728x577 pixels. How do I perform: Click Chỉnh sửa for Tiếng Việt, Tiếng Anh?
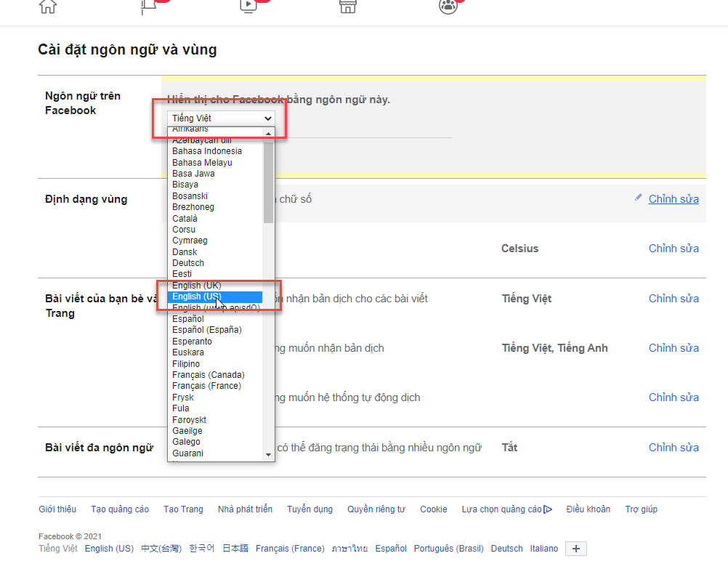pyautogui.click(x=674, y=348)
